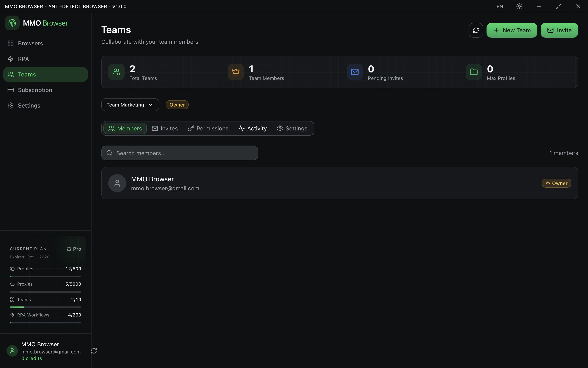Toggle the light/dark theme sun icon
Viewport: 588px width, 368px height.
tap(519, 6)
